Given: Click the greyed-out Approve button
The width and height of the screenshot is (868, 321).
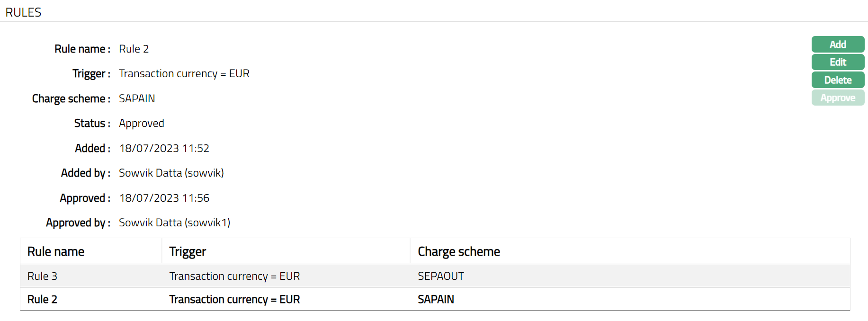Looking at the screenshot, I should pos(838,98).
